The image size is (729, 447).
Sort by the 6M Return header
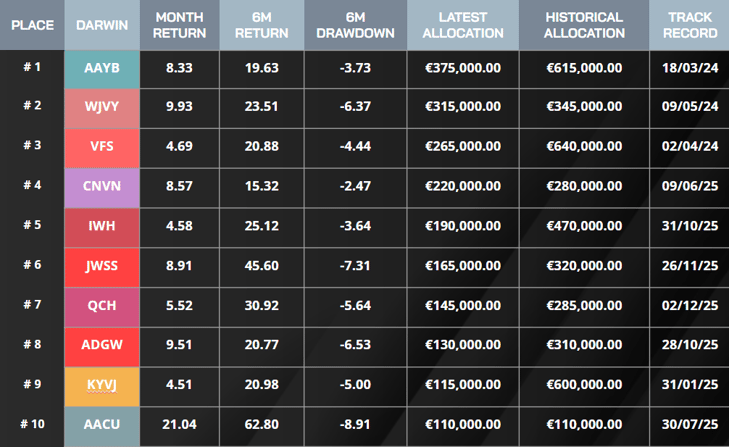tap(262, 25)
